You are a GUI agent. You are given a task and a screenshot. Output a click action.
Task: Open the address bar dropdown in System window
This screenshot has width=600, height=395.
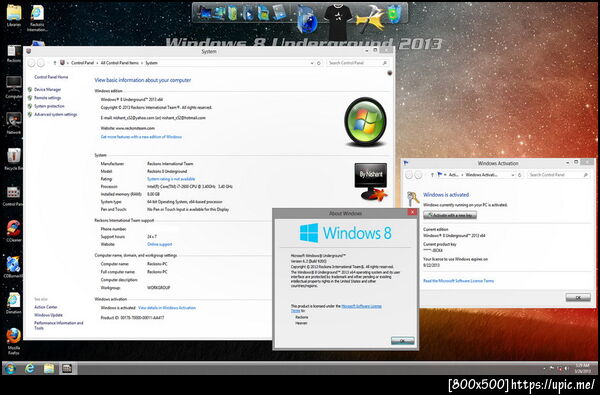click(x=312, y=63)
